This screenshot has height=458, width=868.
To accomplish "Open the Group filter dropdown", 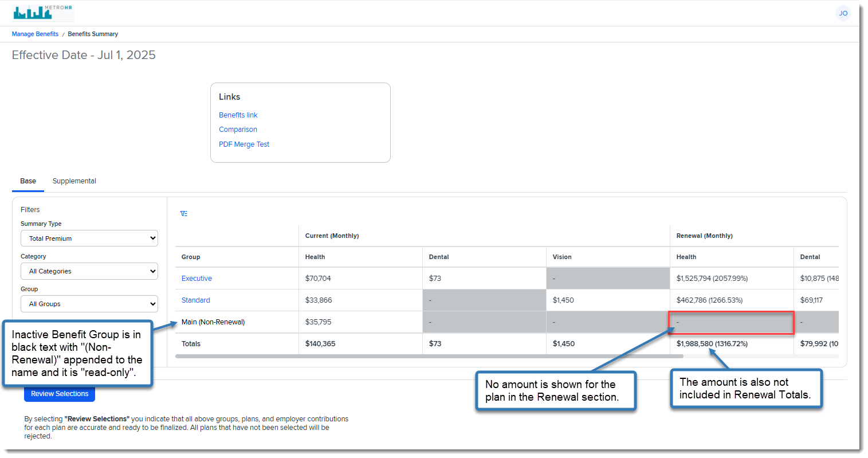I will [x=89, y=304].
